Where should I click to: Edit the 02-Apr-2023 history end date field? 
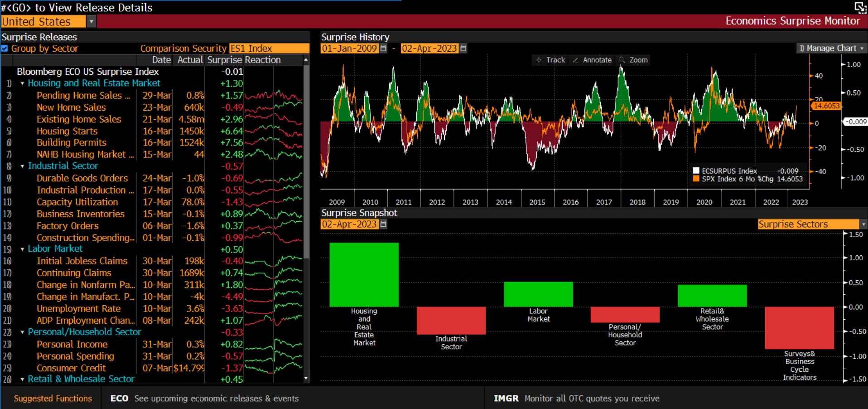[x=429, y=48]
